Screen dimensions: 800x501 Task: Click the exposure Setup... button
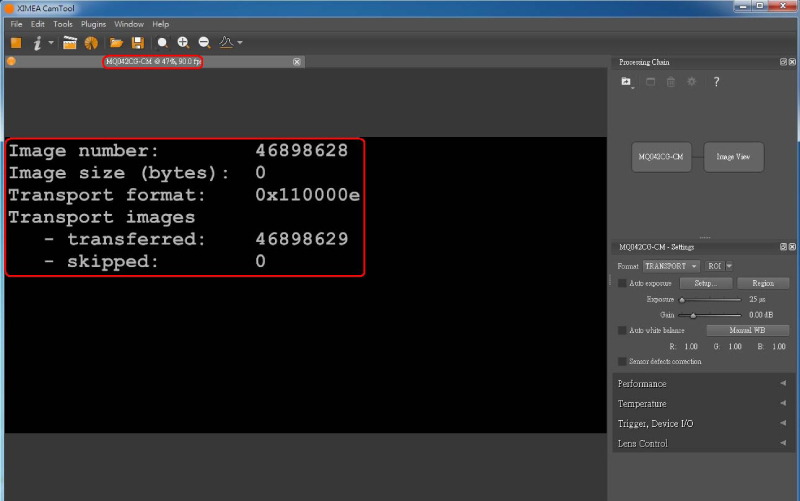(x=706, y=283)
